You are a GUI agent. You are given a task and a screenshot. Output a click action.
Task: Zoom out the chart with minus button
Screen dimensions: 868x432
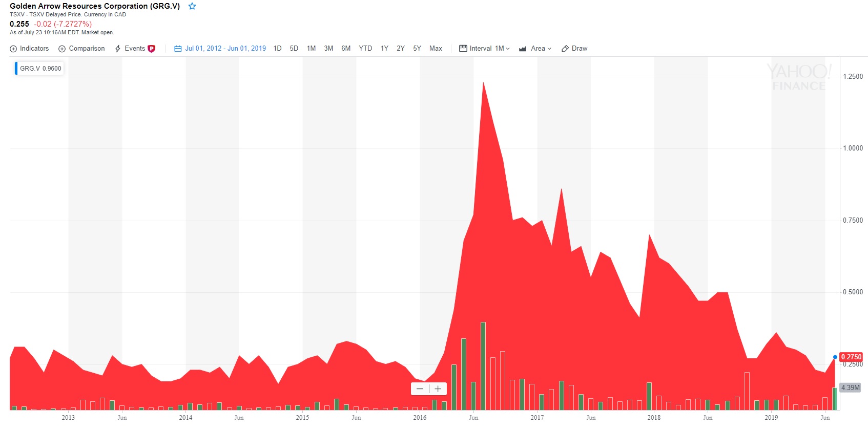(420, 389)
